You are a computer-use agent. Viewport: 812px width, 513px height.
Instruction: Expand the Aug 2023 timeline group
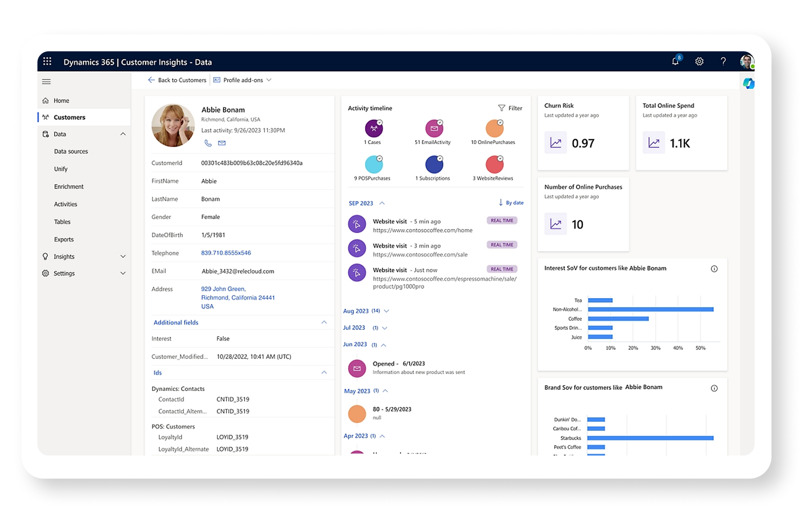387,311
